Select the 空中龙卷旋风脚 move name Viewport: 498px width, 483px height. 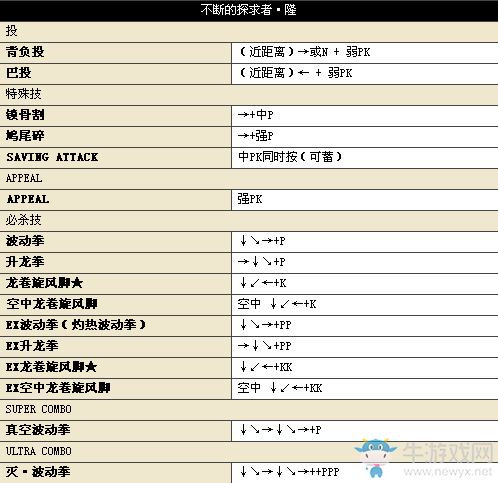52,304
